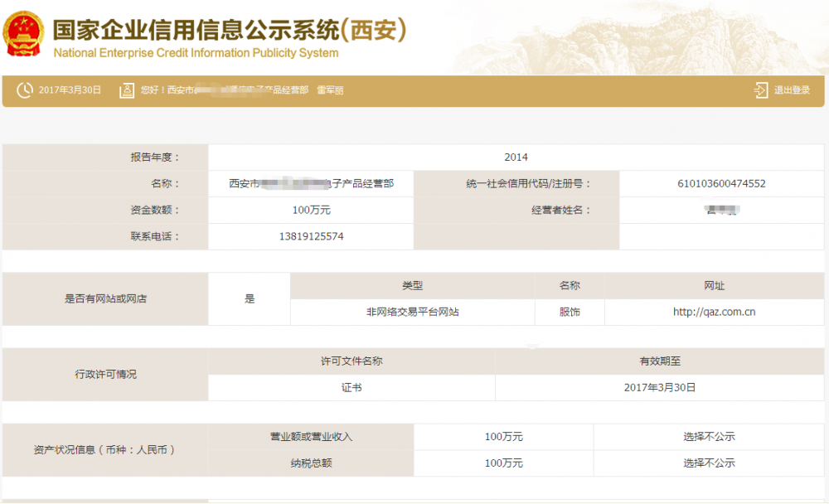Click the 非网络交易平台网站 type cell
Viewport: 829px width, 504px height.
coord(413,313)
